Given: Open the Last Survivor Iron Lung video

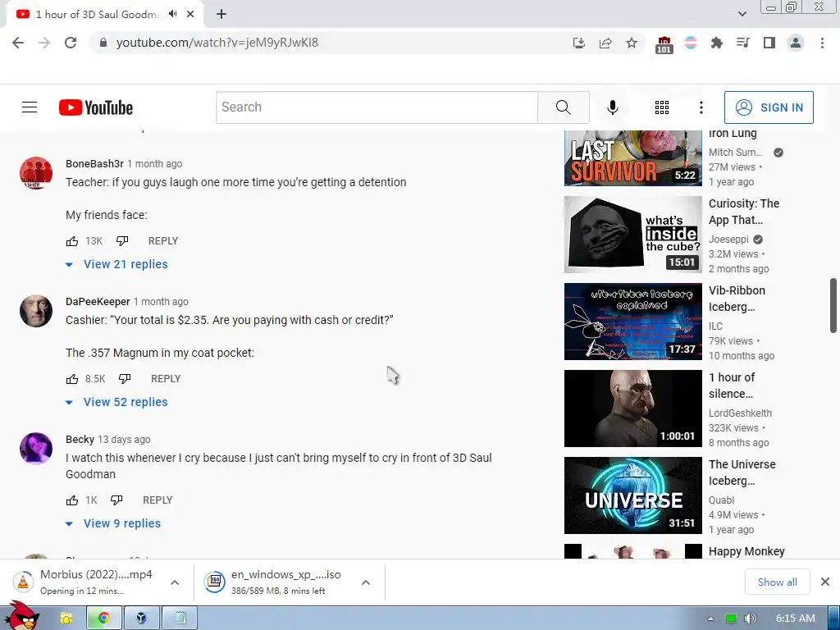Looking at the screenshot, I should 632,158.
